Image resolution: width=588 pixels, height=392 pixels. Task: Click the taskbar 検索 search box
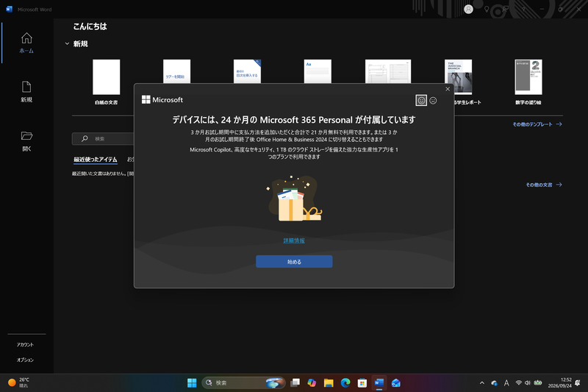pos(243,382)
